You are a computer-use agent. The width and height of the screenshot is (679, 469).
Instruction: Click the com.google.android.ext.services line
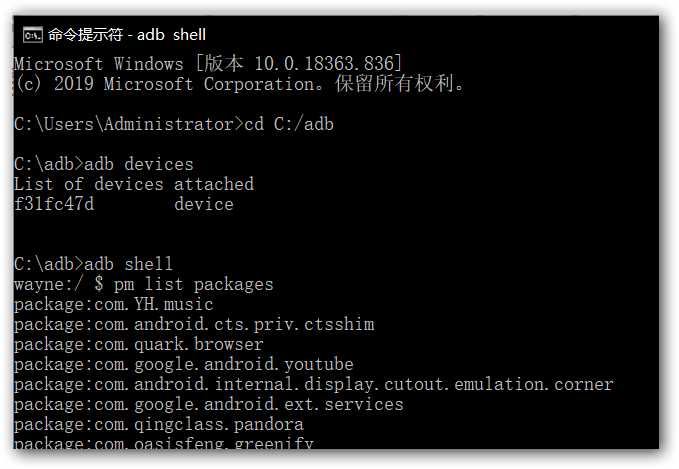209,404
